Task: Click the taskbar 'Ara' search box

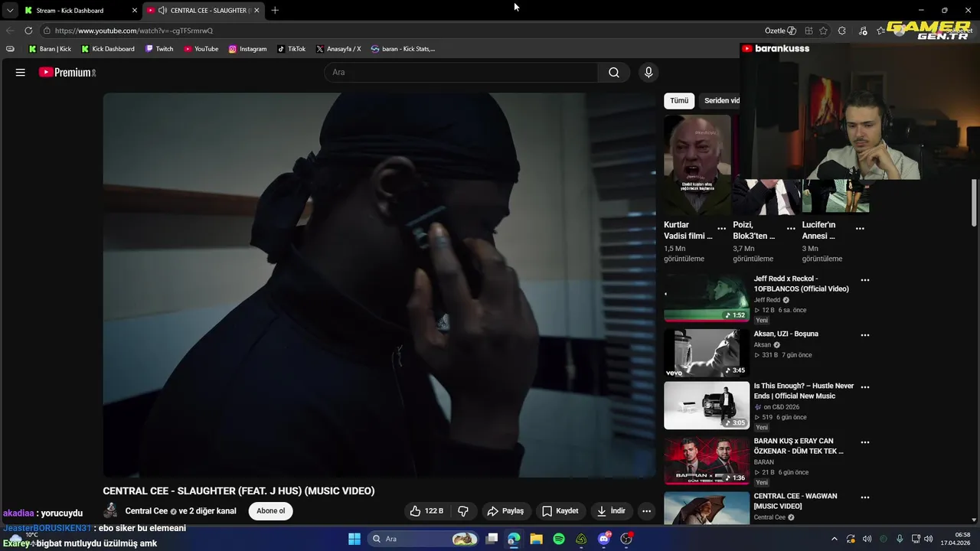Action: (x=422, y=539)
